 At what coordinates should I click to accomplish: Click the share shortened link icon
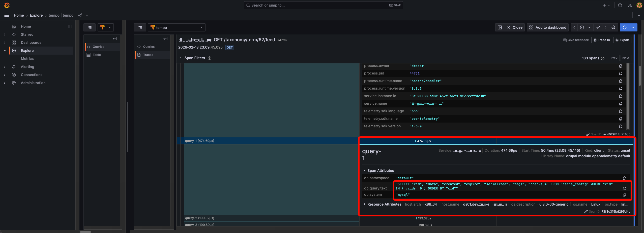coord(598,27)
